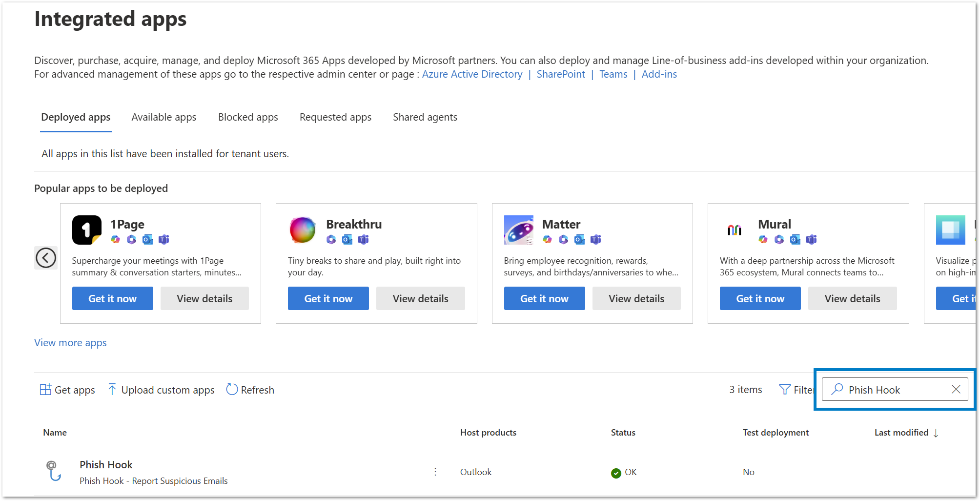Click Get it now for 1Page
980x501 pixels.
coord(113,298)
